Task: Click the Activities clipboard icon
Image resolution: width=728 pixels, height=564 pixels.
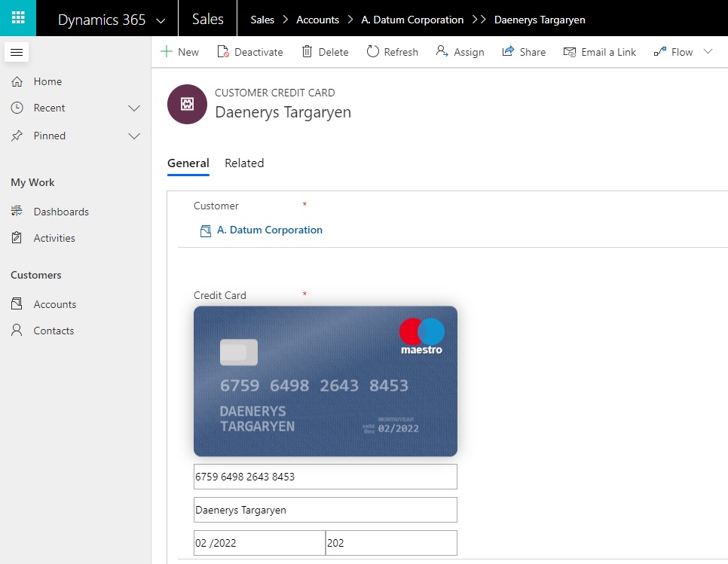Action: coord(17,237)
